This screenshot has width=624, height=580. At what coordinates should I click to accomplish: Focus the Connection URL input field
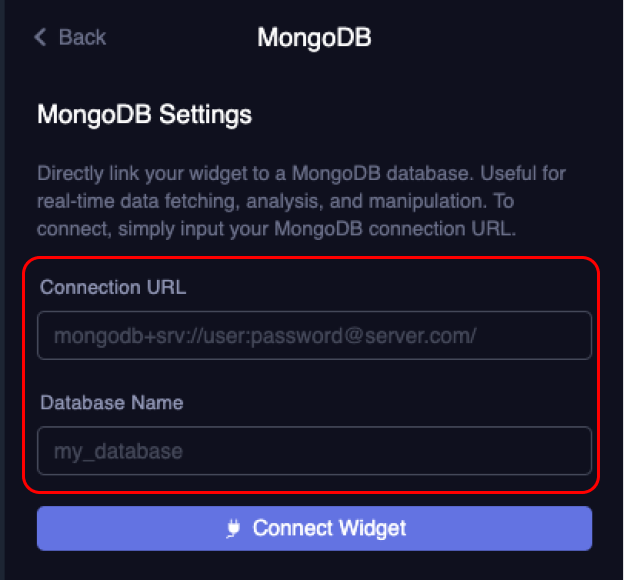point(314,335)
